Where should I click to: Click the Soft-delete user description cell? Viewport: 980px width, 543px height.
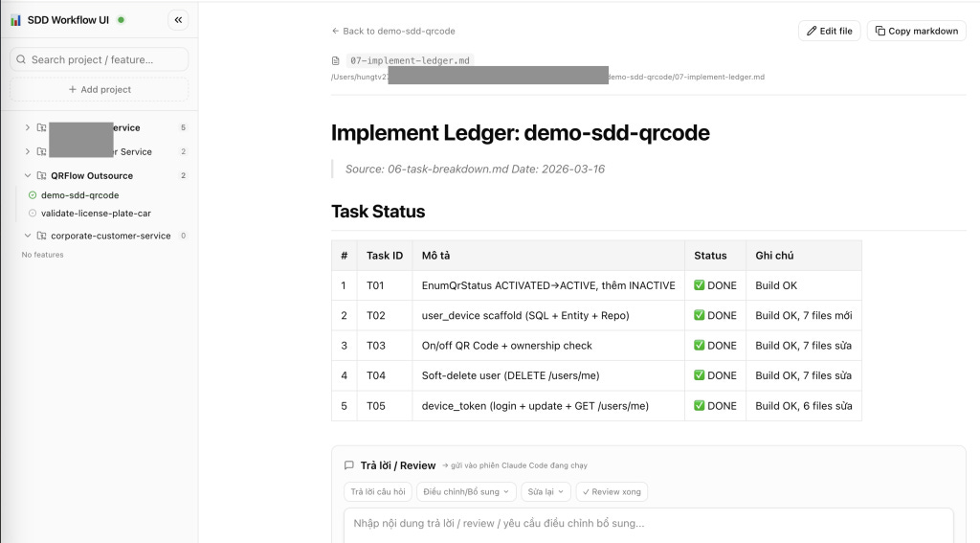tap(548, 375)
